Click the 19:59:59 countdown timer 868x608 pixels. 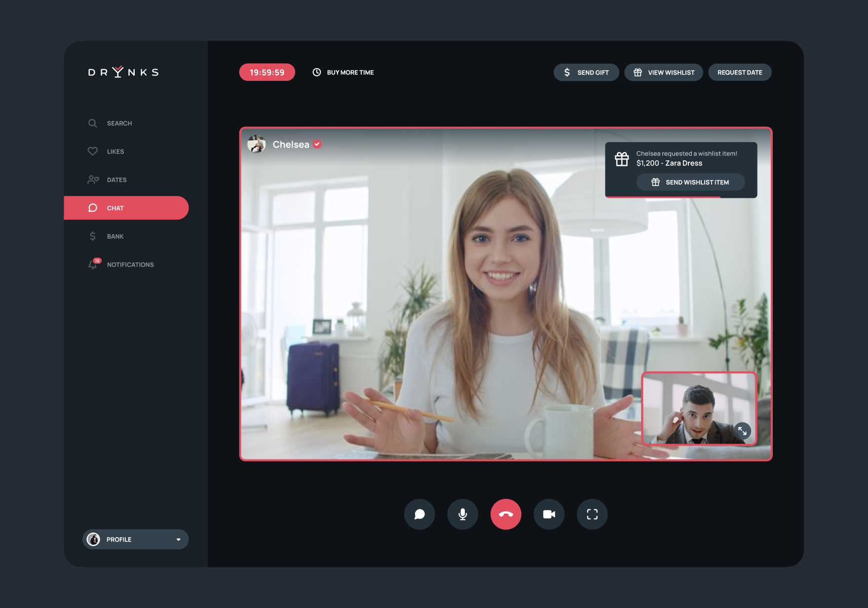[x=267, y=72]
